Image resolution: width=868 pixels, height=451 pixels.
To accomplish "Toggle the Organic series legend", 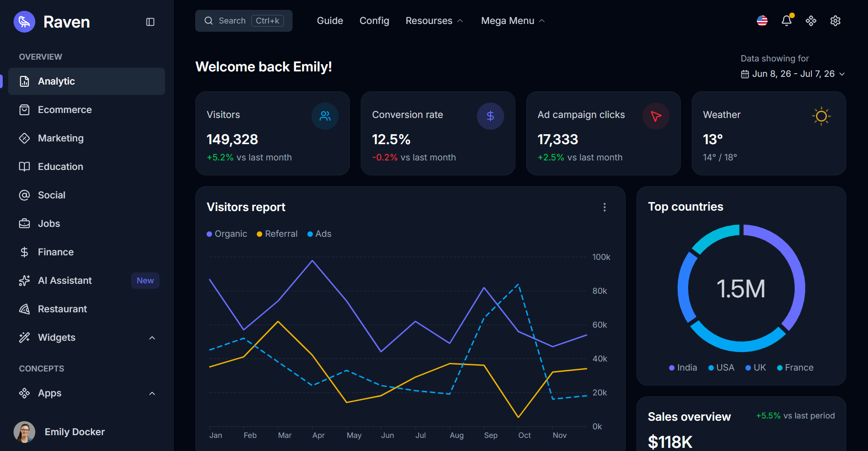I will [227, 234].
